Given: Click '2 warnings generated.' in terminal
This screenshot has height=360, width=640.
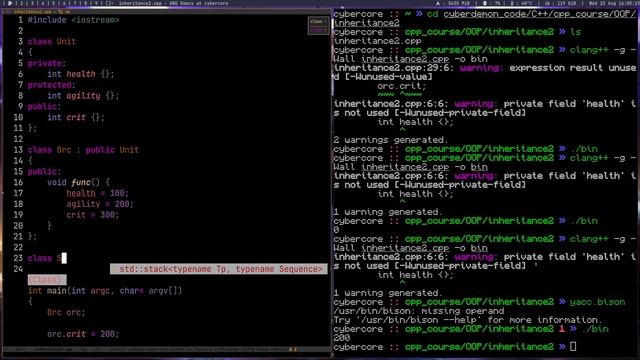Looking at the screenshot, I should point(391,140).
